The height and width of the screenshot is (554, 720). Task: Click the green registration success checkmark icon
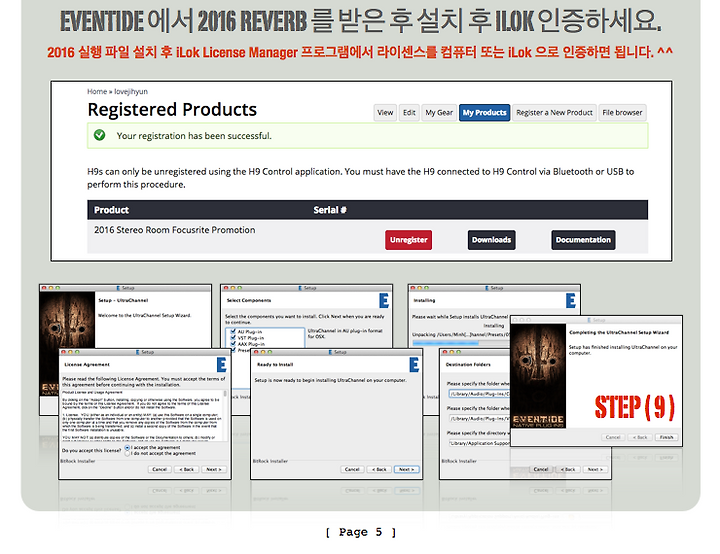click(99, 135)
